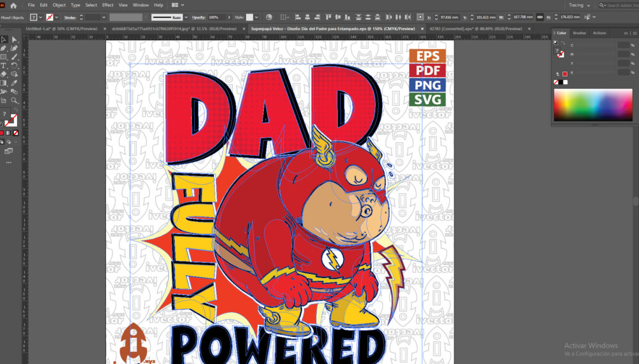This screenshot has width=639, height=364.
Task: Click Vertical Align Top icon
Action: coord(328,17)
